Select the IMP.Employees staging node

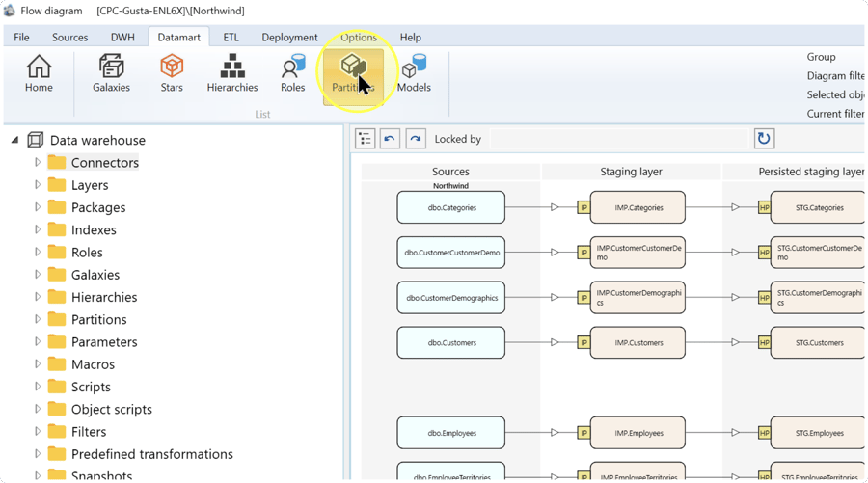tap(637, 433)
